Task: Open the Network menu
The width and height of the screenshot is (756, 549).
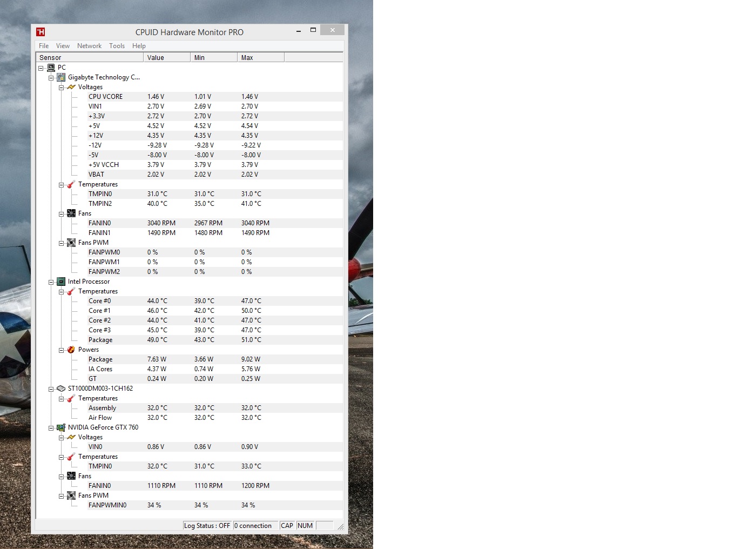Action: coord(89,46)
